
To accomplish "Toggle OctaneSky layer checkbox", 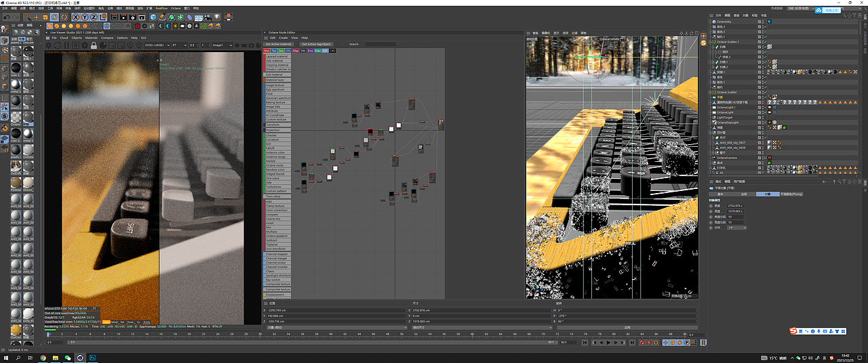I will click(759, 22).
